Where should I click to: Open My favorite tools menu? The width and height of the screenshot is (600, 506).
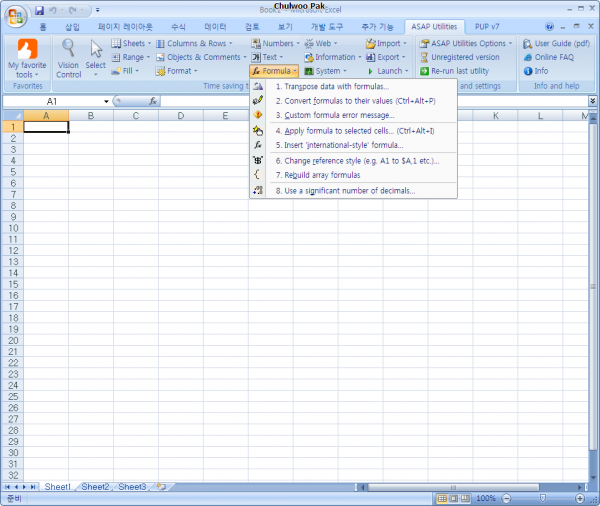[x=27, y=59]
